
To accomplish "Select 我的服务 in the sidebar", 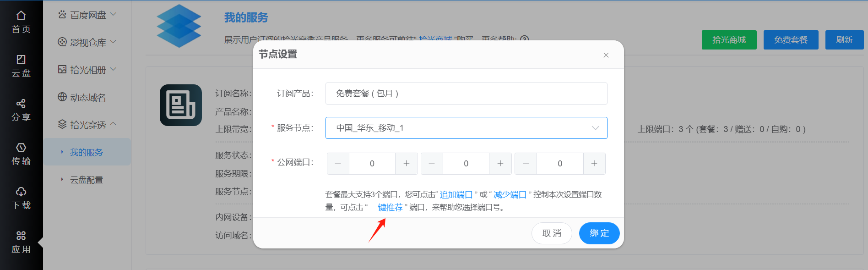I will coord(87,152).
